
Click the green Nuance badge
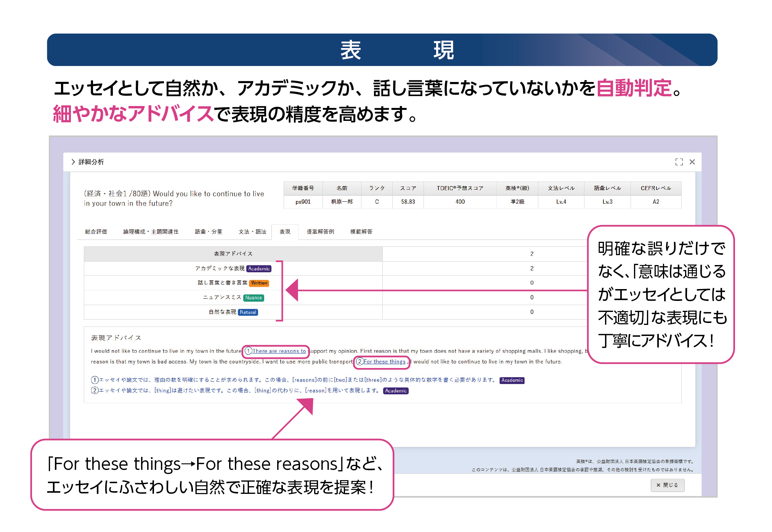[254, 298]
